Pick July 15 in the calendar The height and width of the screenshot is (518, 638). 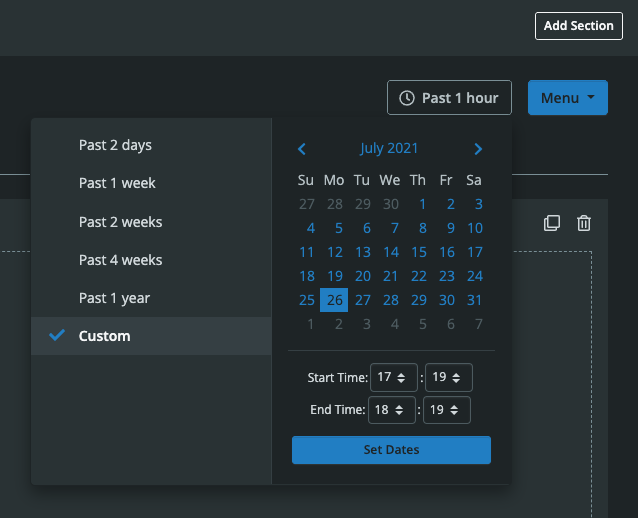(419, 252)
